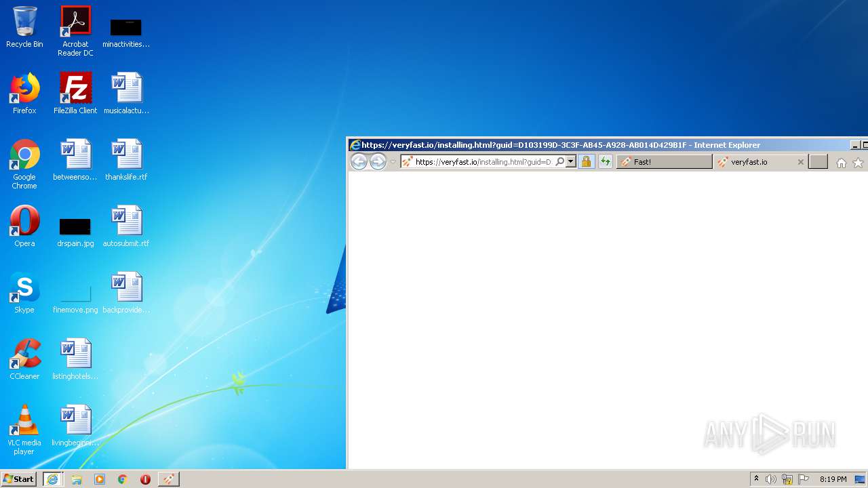Screen dimensions: 868x488
Task: Click the Internet Explorer Back button
Action: (x=359, y=161)
